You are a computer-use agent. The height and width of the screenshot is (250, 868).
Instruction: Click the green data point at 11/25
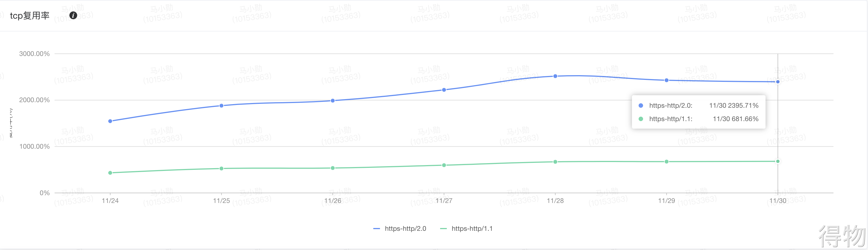click(221, 168)
